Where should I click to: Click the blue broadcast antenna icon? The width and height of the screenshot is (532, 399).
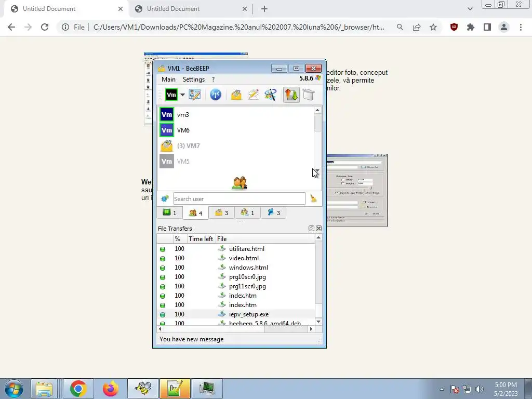click(x=216, y=95)
